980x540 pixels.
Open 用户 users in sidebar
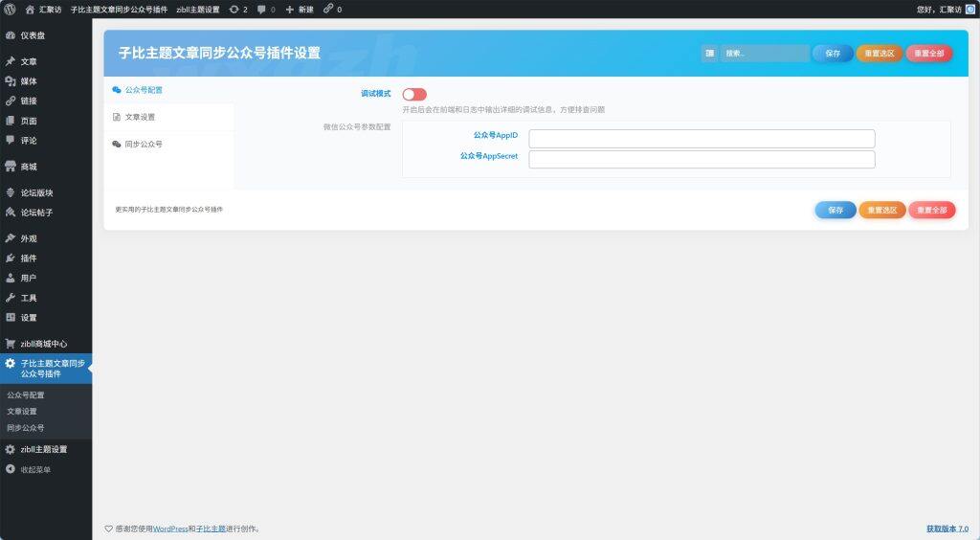click(46, 278)
